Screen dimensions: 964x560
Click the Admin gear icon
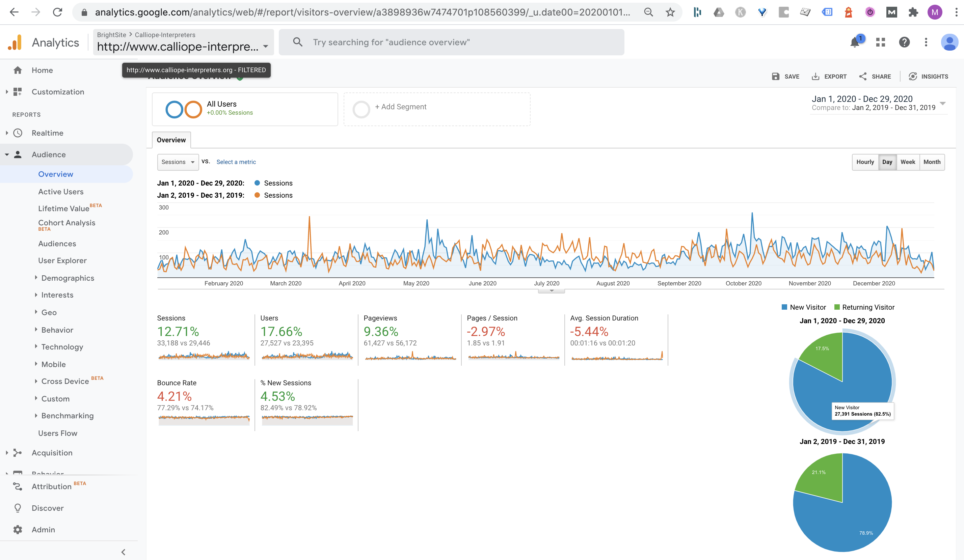click(18, 529)
